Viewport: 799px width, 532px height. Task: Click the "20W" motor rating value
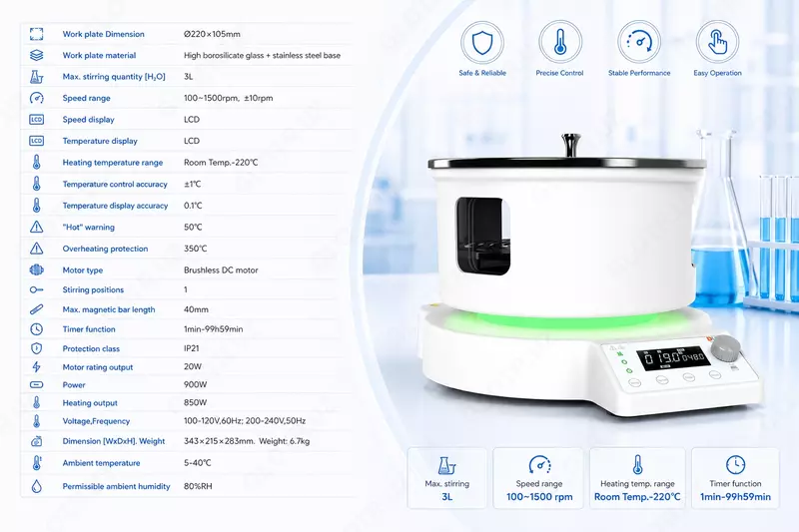coord(193,366)
